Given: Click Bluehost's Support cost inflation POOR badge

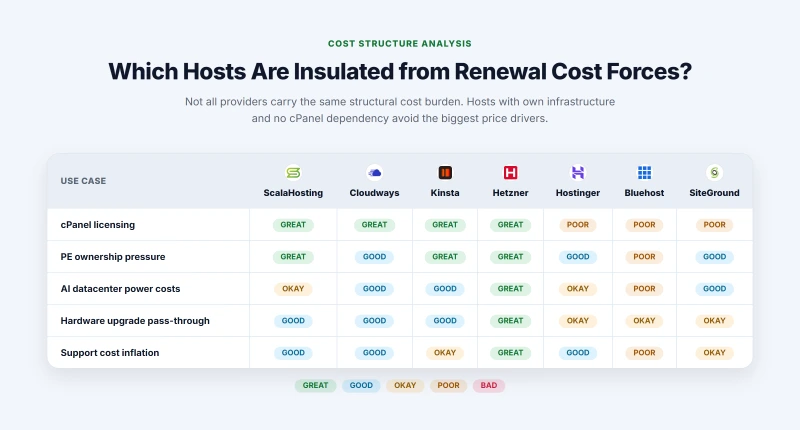Looking at the screenshot, I should (x=644, y=352).
